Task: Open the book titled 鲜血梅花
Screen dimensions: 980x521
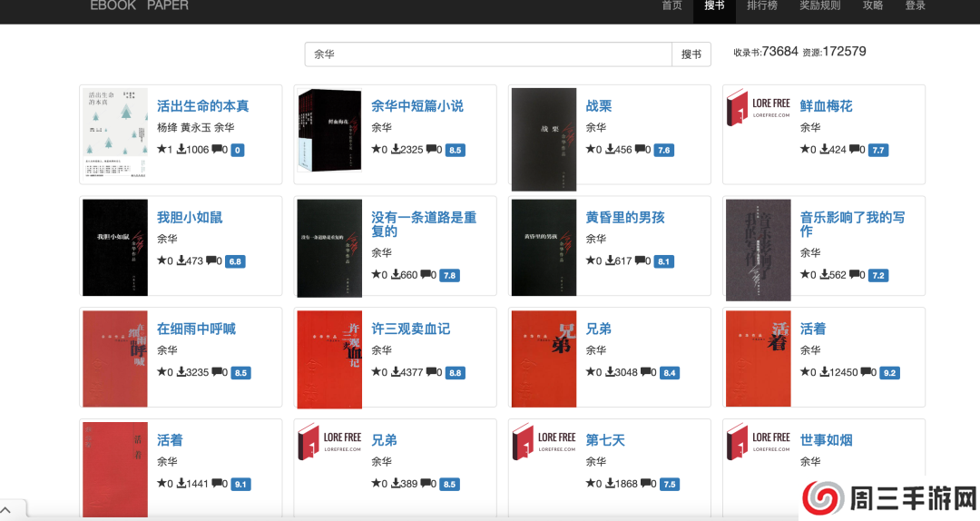Action: tap(826, 105)
